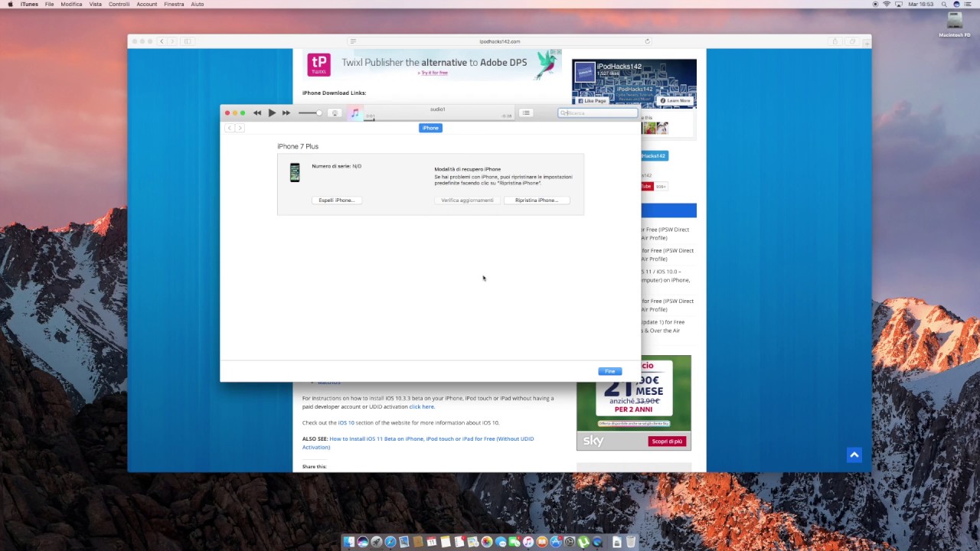Open iTunes from the Dock
The height and width of the screenshot is (551, 980).
(528, 542)
